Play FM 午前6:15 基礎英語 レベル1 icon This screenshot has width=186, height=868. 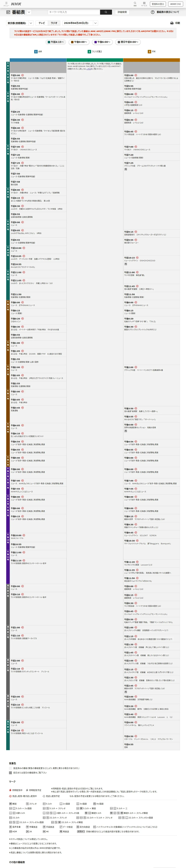tap(136, 110)
